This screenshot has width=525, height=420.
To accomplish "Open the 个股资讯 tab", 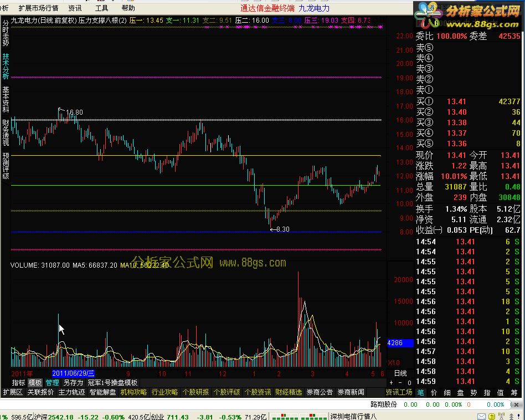I will click(x=258, y=392).
